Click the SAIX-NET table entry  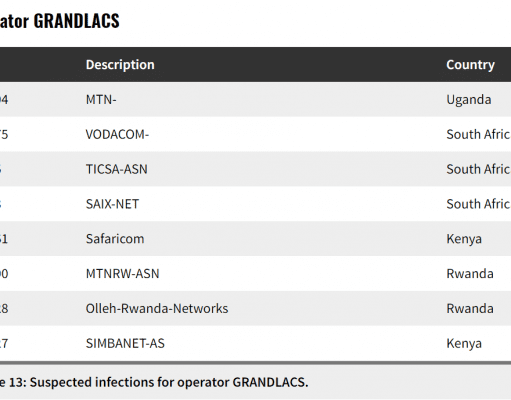coord(112,204)
